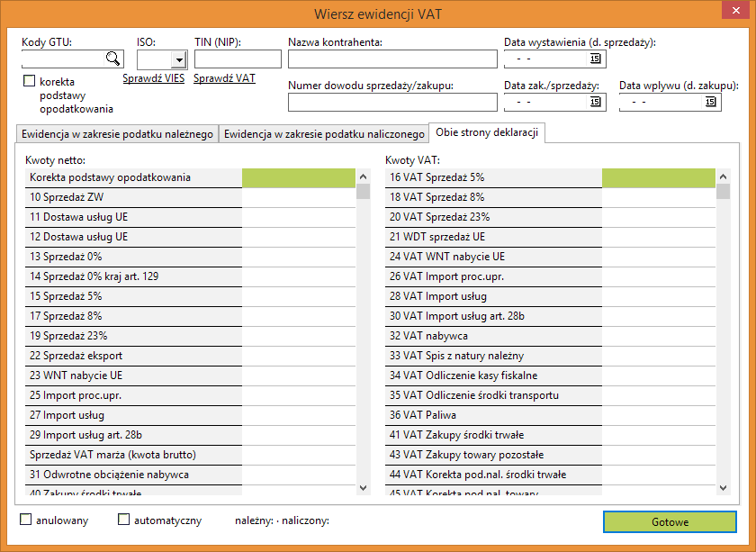
Task: Click Sprawdź VAT link
Action: tap(224, 78)
